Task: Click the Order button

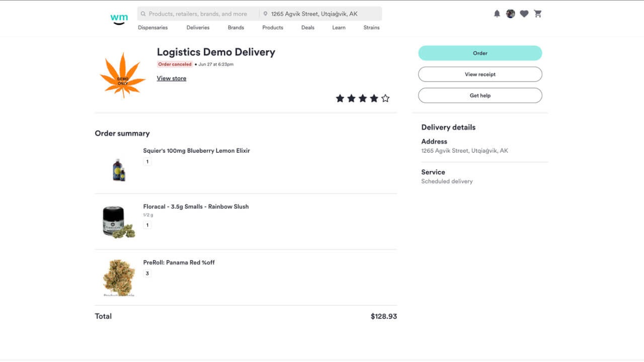Action: coord(480,53)
